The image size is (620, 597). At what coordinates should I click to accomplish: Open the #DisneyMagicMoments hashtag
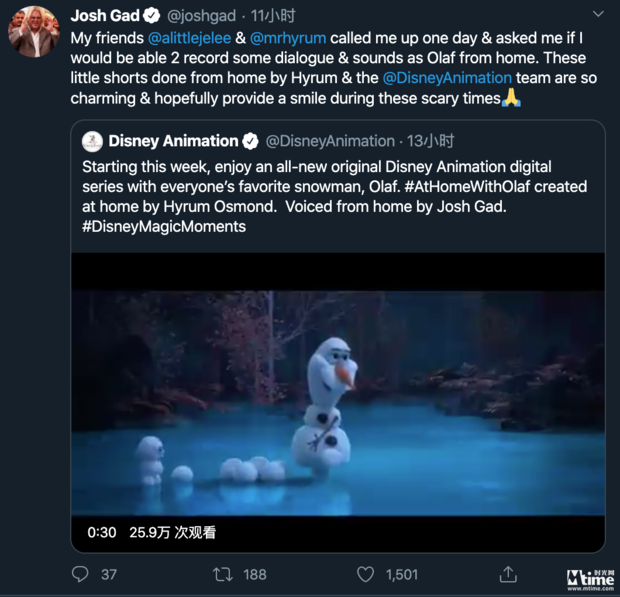pos(164,226)
